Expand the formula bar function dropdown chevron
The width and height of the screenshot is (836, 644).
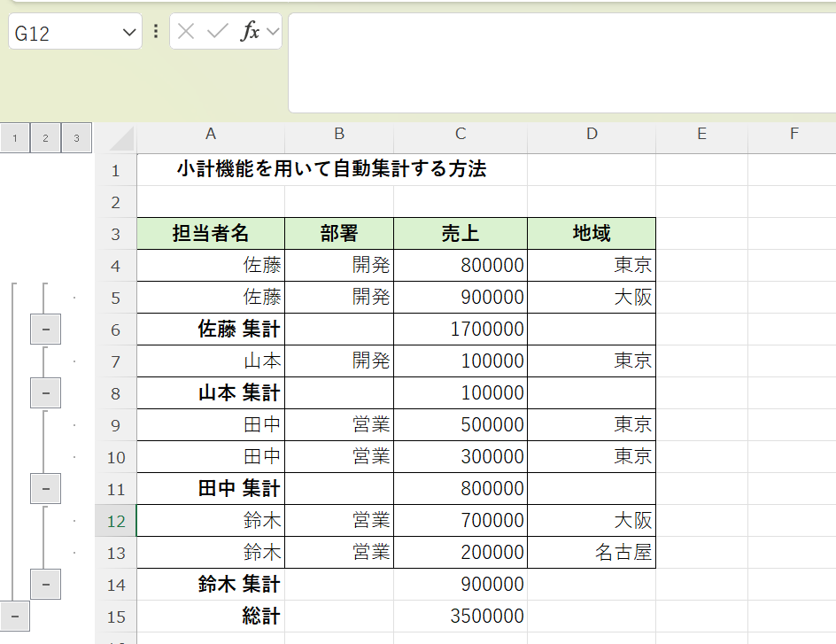coord(272,32)
